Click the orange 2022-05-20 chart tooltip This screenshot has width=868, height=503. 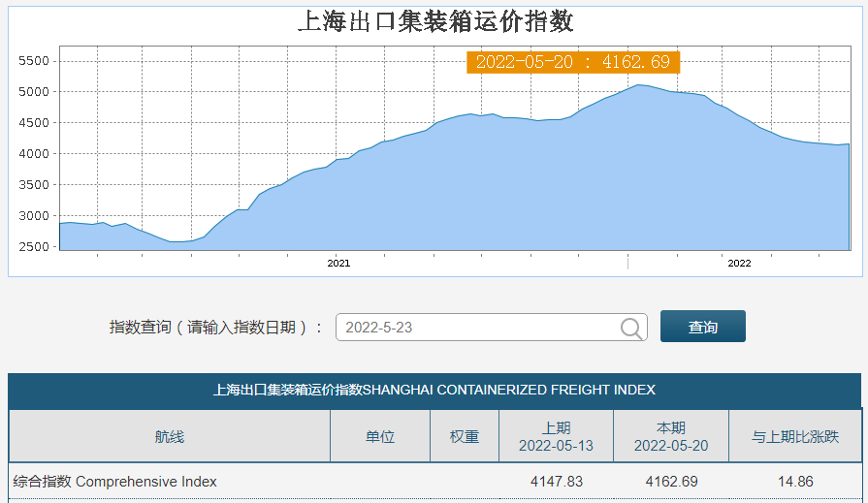(572, 62)
